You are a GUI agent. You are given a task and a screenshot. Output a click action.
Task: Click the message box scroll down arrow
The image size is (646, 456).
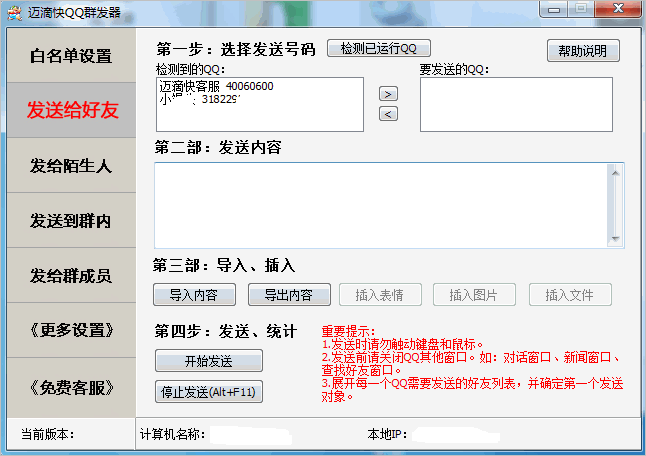tap(615, 239)
